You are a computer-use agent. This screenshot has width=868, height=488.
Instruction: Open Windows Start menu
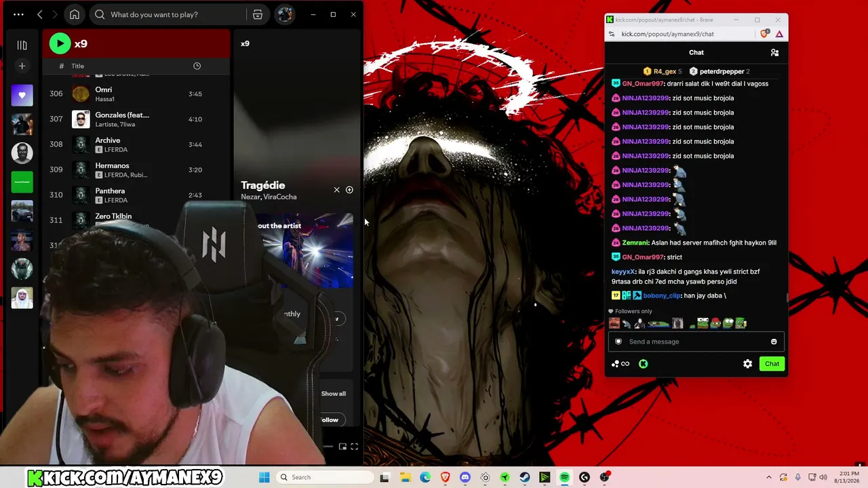click(264, 477)
